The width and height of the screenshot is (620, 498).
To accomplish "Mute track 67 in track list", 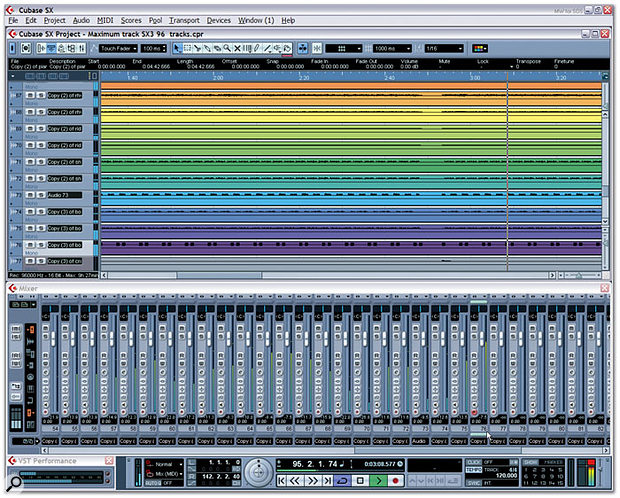I will coord(30,95).
